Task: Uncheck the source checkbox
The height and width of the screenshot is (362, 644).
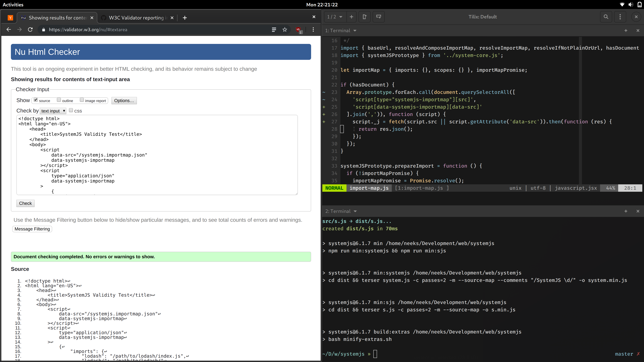Action: tap(36, 100)
